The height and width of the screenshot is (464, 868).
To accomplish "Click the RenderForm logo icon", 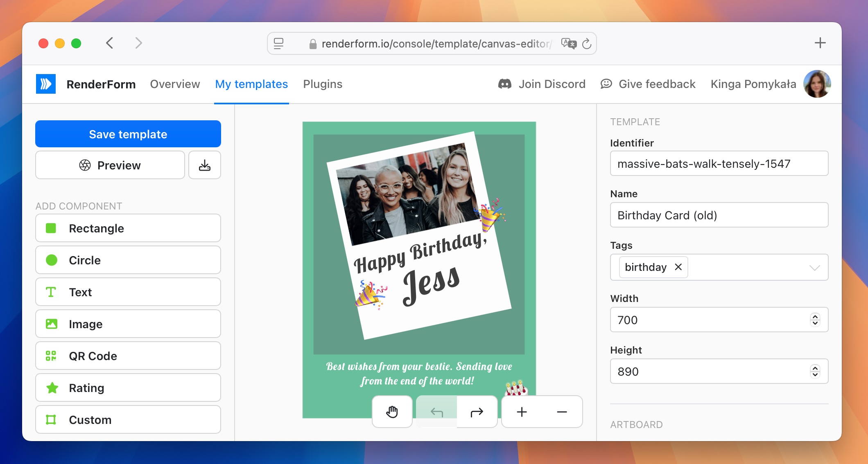I will click(x=46, y=84).
